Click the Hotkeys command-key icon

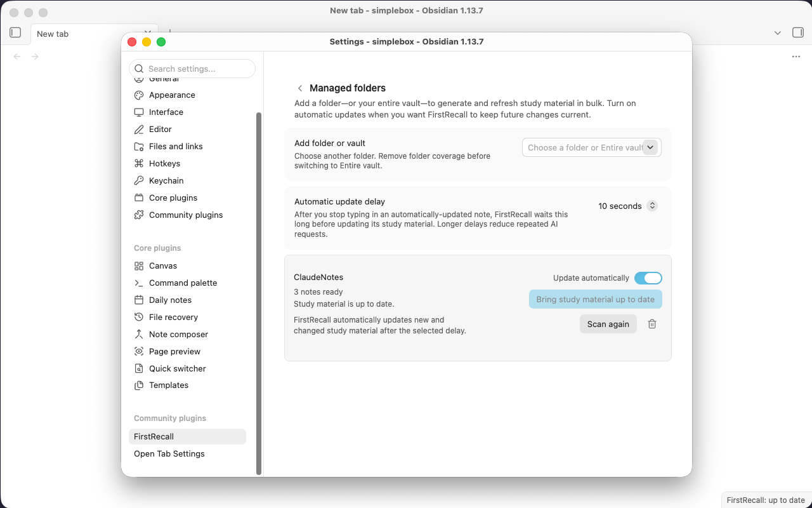point(139,164)
